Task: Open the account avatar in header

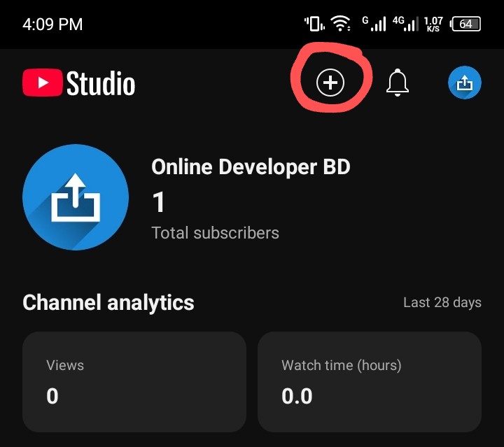Action: (465, 83)
